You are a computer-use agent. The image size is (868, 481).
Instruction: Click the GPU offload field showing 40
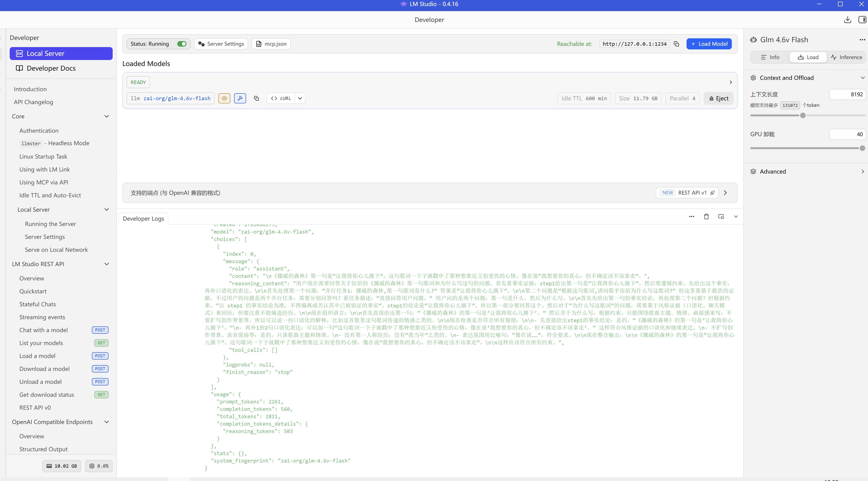tap(847, 134)
